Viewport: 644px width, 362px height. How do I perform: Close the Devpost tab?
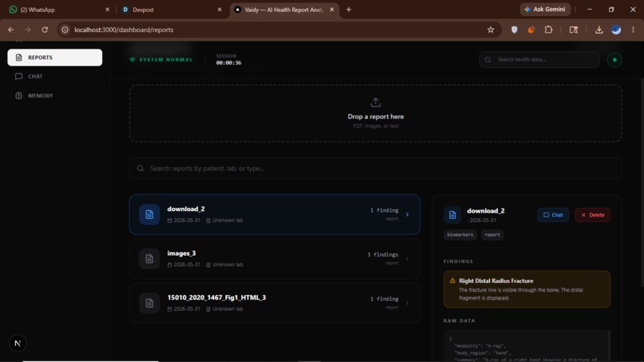click(219, 10)
